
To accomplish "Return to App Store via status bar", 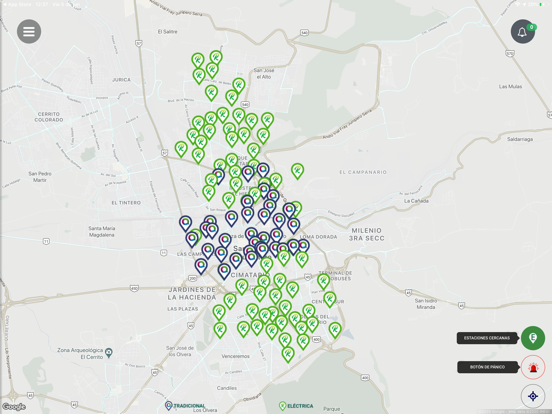I will click(x=17, y=4).
